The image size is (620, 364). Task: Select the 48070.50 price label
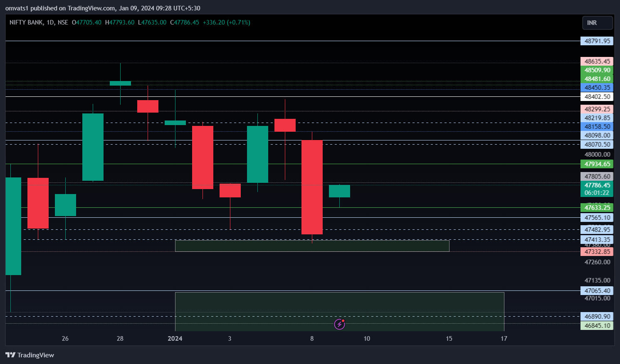click(x=597, y=145)
